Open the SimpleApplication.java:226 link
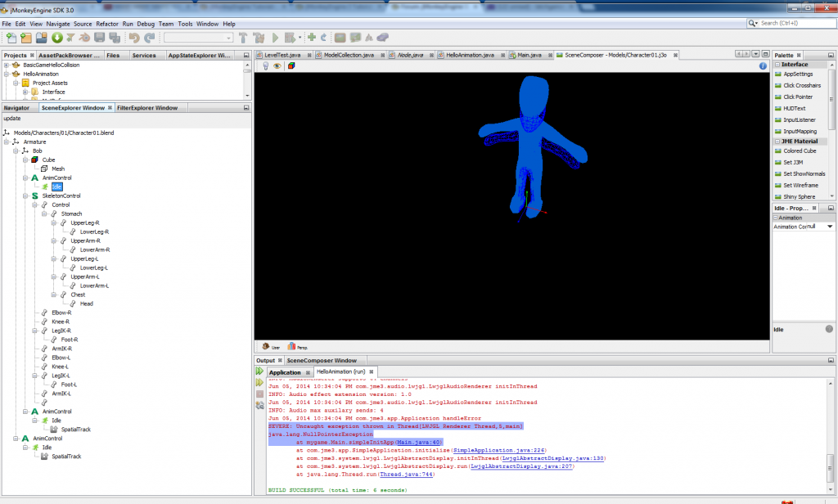Screen dimensions: 838x504 (498, 451)
